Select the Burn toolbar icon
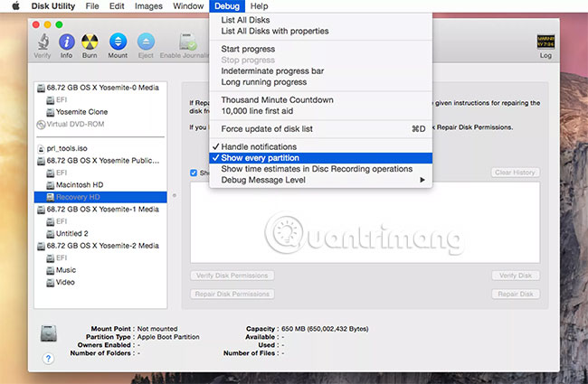588x384 pixels. pos(90,42)
